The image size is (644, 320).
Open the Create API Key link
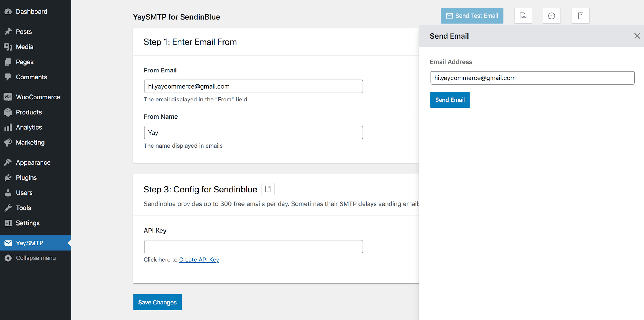(x=199, y=260)
